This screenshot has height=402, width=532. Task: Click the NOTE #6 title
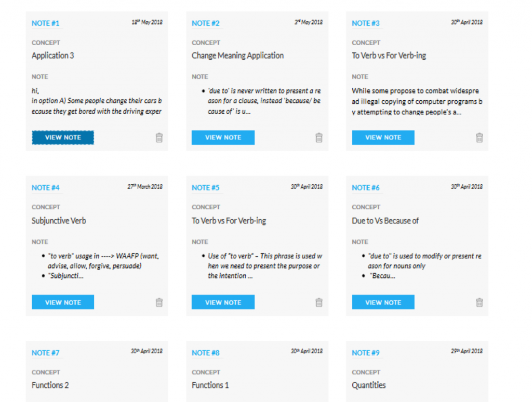(366, 187)
